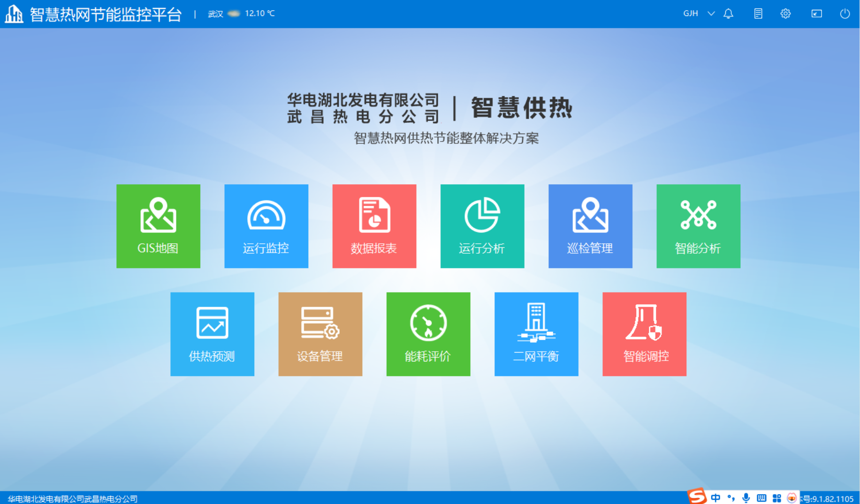Open the 二网平衡 network balance module
The image size is (860, 504).
tap(536, 334)
